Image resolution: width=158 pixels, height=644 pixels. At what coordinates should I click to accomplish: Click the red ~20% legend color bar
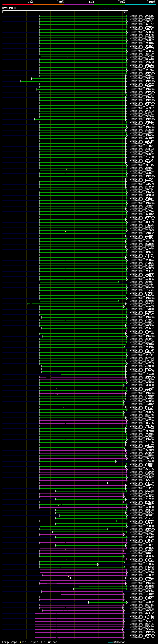[x=18, y=4]
